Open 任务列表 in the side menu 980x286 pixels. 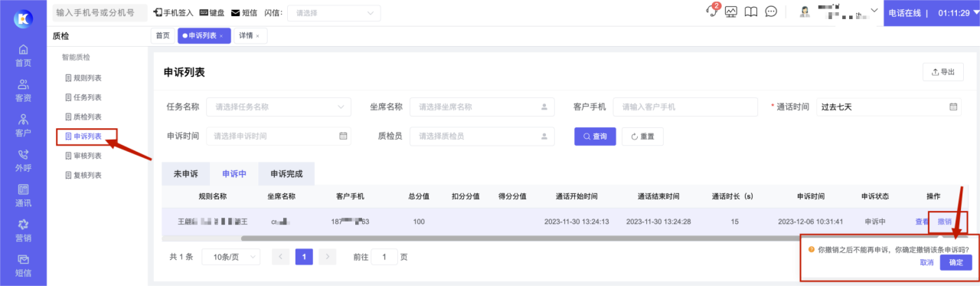tap(83, 97)
